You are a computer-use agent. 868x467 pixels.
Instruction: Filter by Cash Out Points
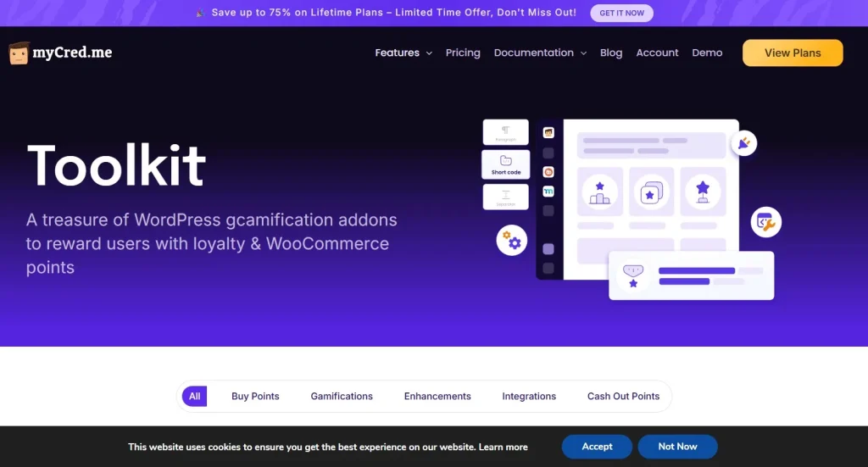(623, 396)
